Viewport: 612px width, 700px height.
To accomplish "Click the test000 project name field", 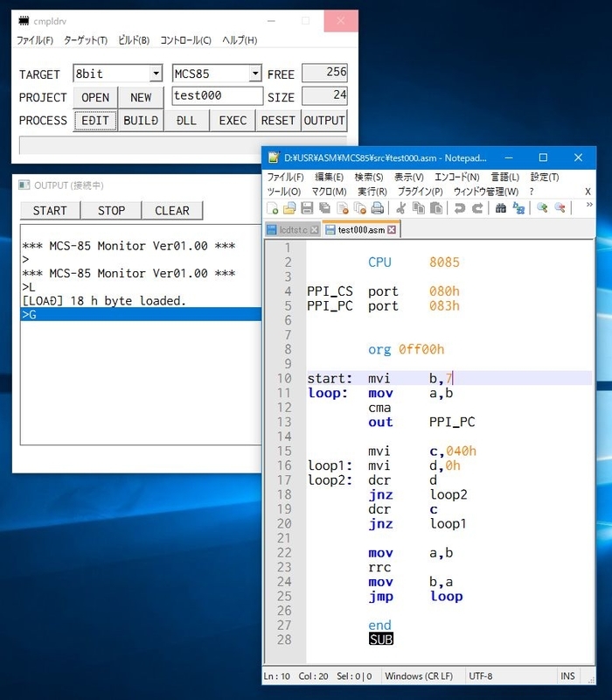I will click(x=217, y=96).
